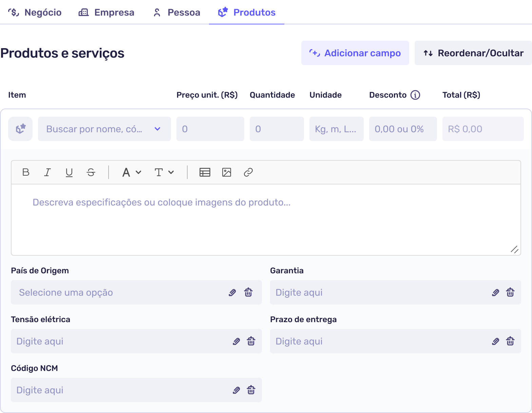
Task: Click the product box icon beside item search
Action: (x=20, y=129)
